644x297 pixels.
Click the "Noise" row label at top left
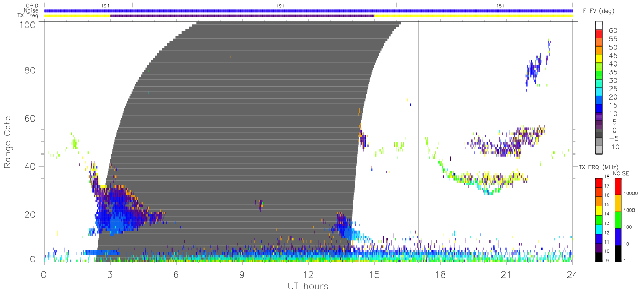coord(32,10)
